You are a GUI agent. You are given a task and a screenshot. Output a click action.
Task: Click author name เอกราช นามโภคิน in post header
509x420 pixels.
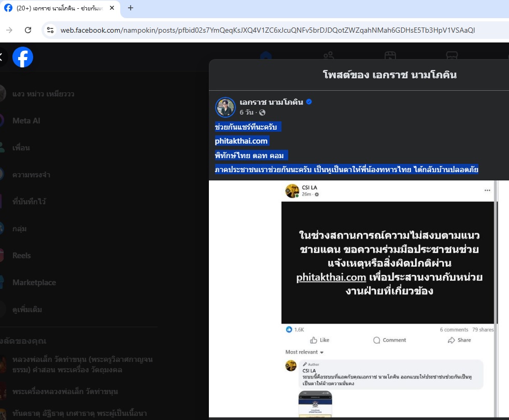pyautogui.click(x=271, y=102)
